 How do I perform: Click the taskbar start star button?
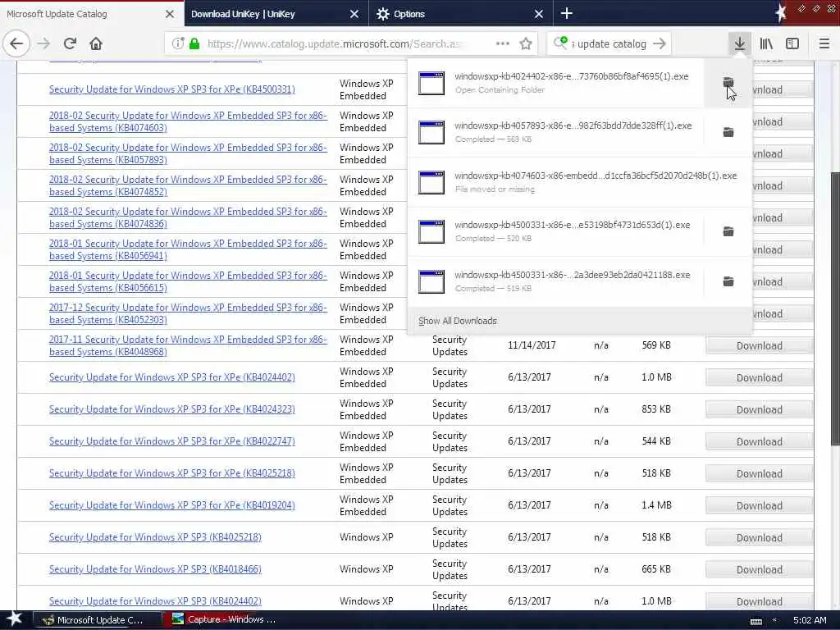[x=15, y=619]
